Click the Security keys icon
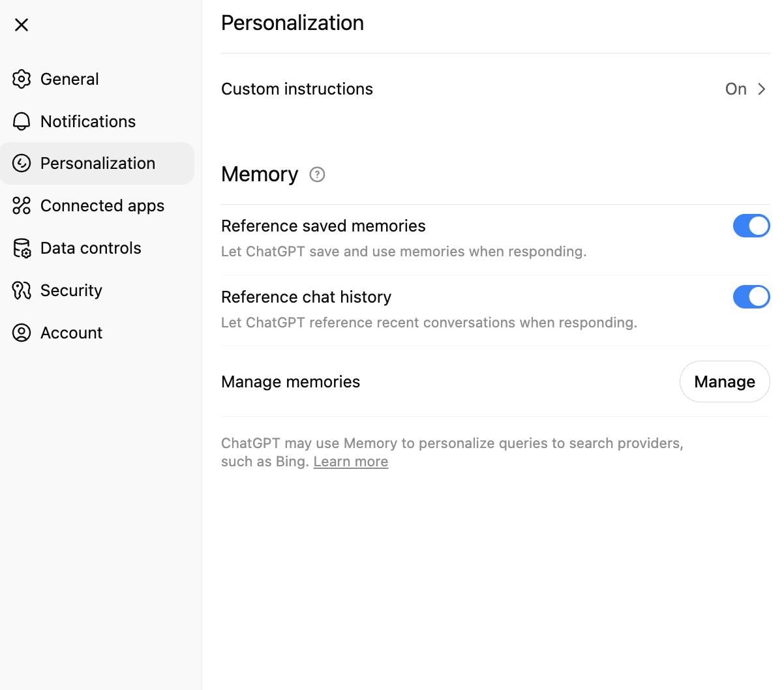Image resolution: width=784 pixels, height=690 pixels. [x=22, y=290]
